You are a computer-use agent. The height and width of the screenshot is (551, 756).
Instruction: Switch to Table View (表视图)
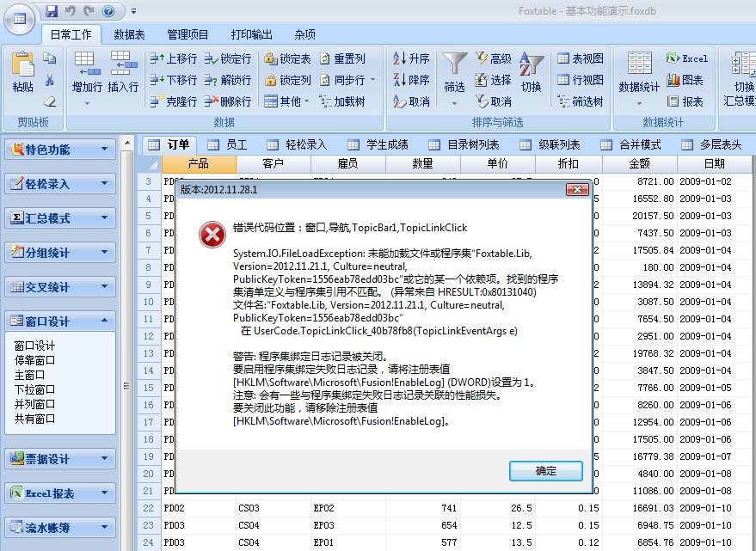tap(580, 58)
